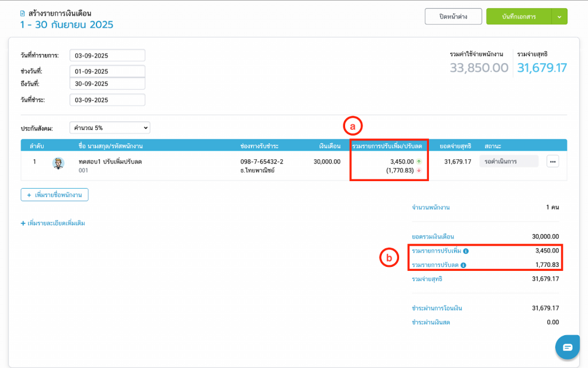Click the document icon beside the page title
This screenshot has height=368, width=588.
click(22, 13)
